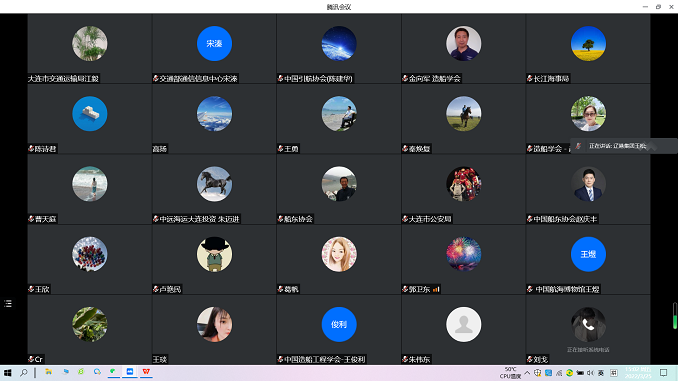Click the phone-call avatar for 刘戈
Viewport: 678px width, 381px height.
click(588, 324)
